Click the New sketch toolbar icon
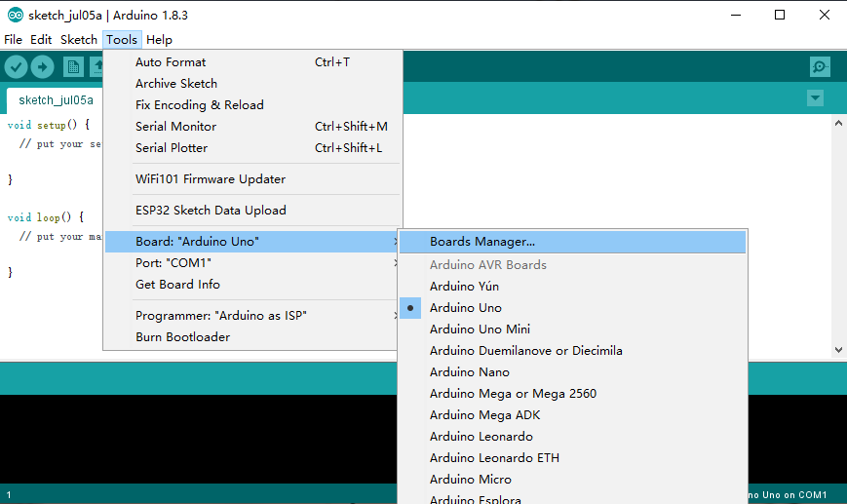This screenshot has width=847, height=504. (x=73, y=67)
